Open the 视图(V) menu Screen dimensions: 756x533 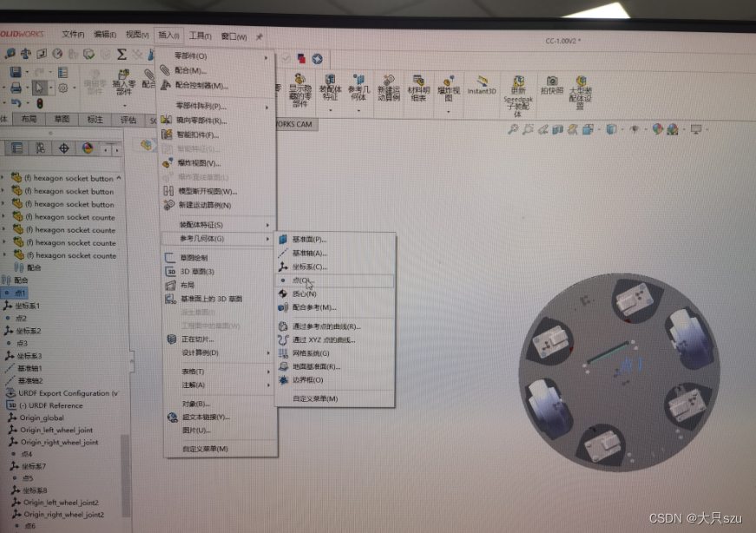(x=137, y=34)
